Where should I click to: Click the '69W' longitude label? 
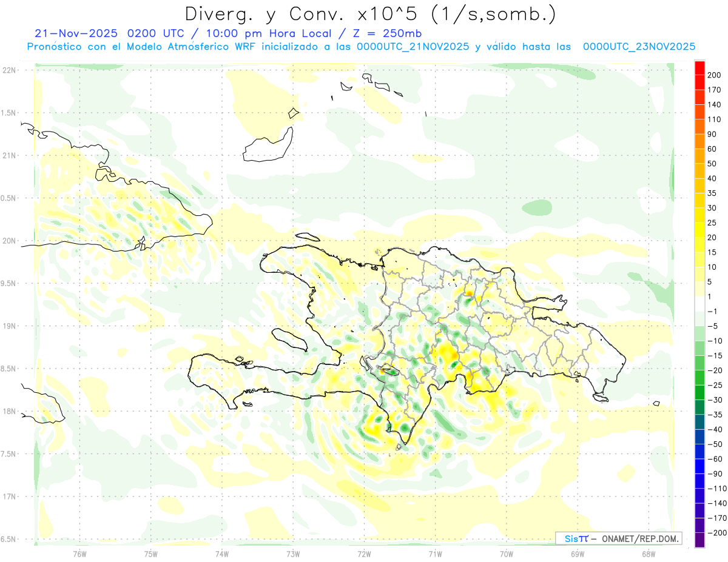click(578, 554)
